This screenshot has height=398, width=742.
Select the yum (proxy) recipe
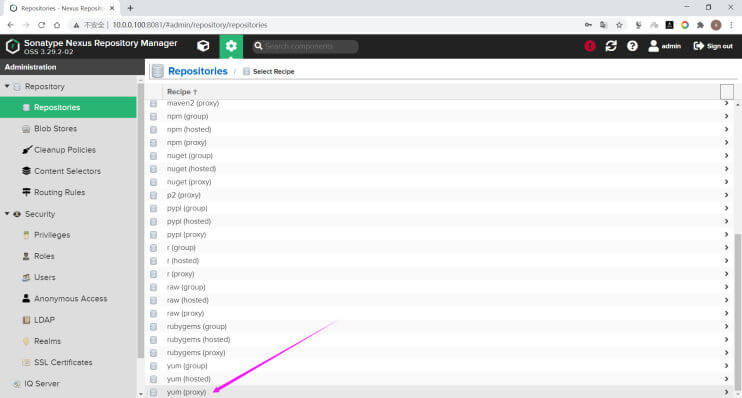click(x=186, y=392)
